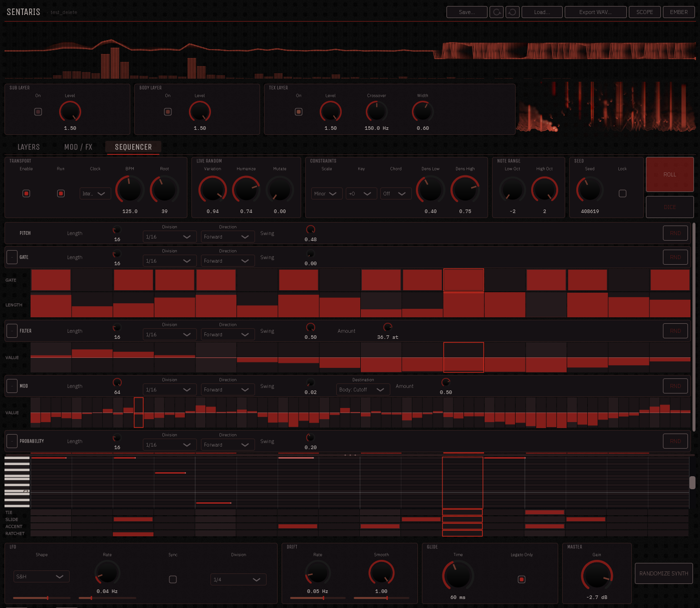This screenshot has height=608, width=700.
Task: Collapse the FILTER lane with its minus button
Action: [x=12, y=331]
